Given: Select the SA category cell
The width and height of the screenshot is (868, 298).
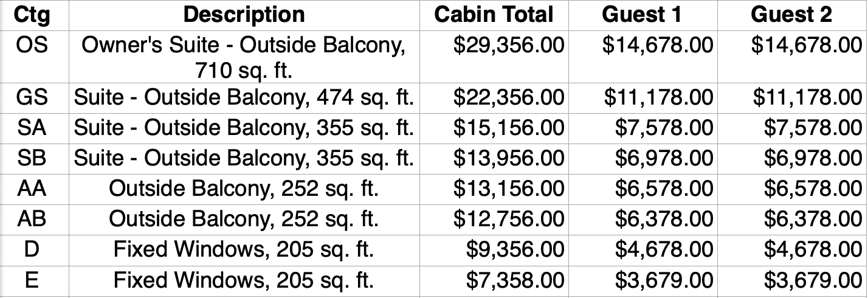Looking at the screenshot, I should (x=32, y=128).
